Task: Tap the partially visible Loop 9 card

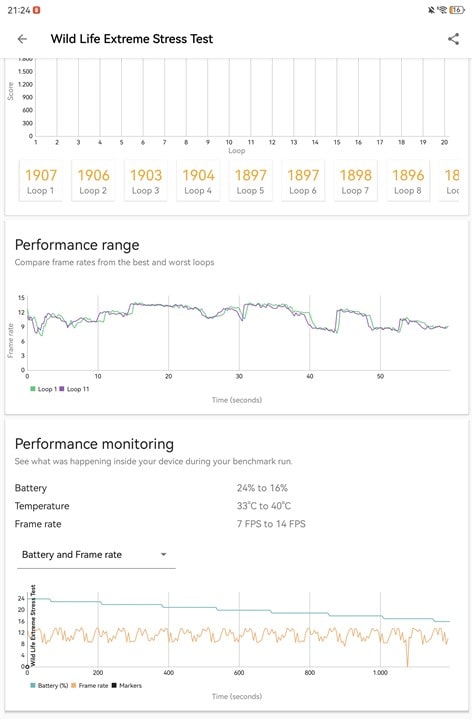Action: pyautogui.click(x=450, y=180)
